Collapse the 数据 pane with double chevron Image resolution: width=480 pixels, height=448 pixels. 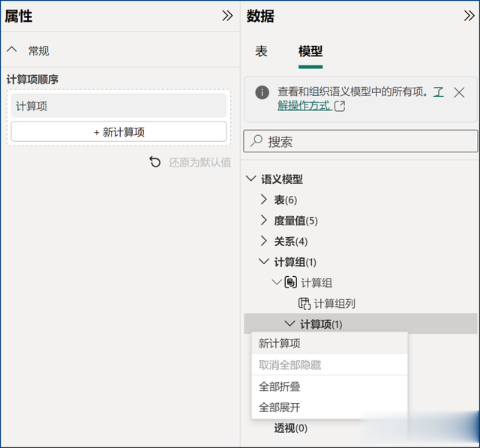(469, 16)
